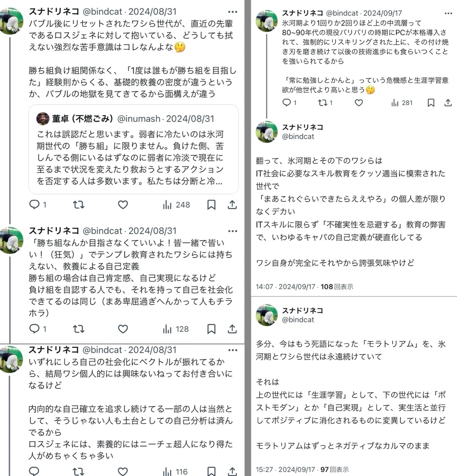Open avatar of the 15:27 tweet
This screenshot has height=476, width=457.
(267, 315)
